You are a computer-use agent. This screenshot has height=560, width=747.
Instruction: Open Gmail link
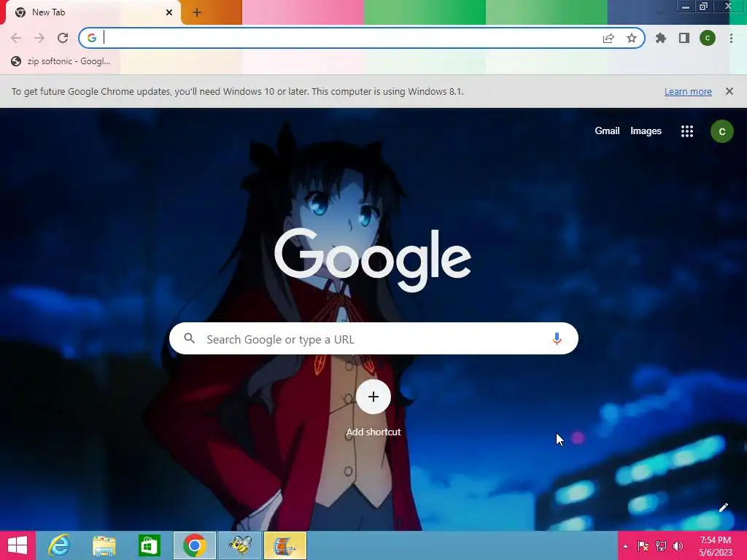pyautogui.click(x=607, y=131)
